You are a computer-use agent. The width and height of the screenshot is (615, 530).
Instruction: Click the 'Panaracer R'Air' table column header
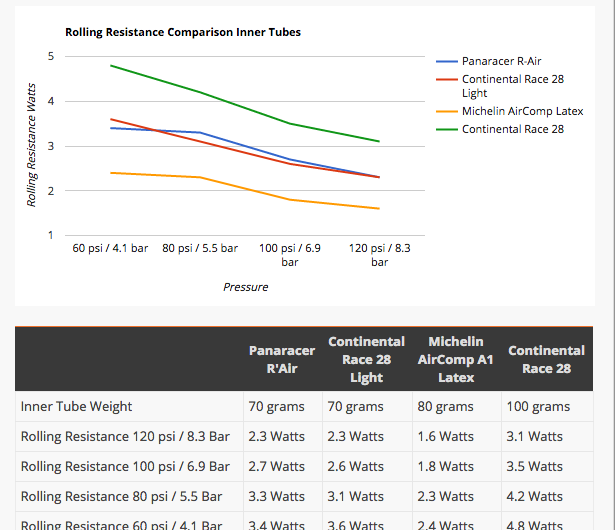(282, 359)
